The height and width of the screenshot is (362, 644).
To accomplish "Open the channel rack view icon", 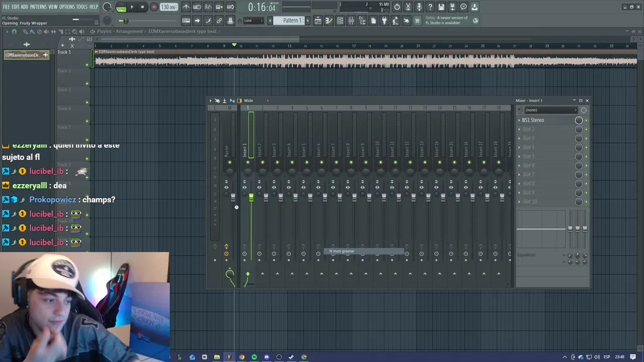I will pos(340,21).
